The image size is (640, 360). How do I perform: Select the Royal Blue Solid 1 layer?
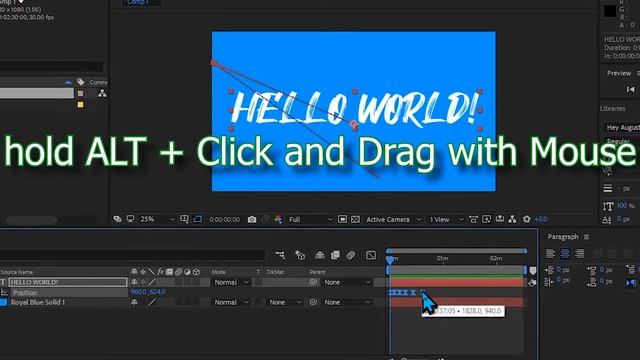coord(38,302)
